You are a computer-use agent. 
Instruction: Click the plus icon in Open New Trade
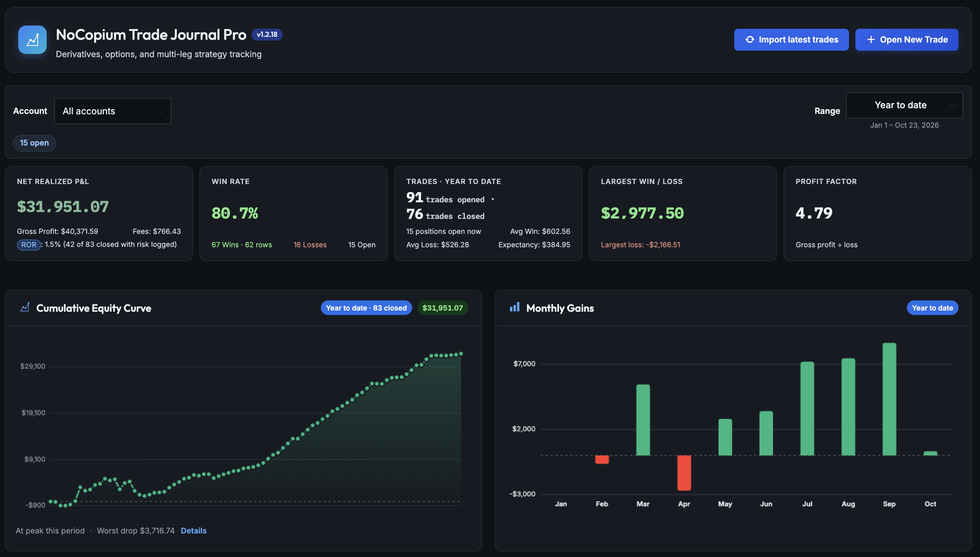(870, 40)
